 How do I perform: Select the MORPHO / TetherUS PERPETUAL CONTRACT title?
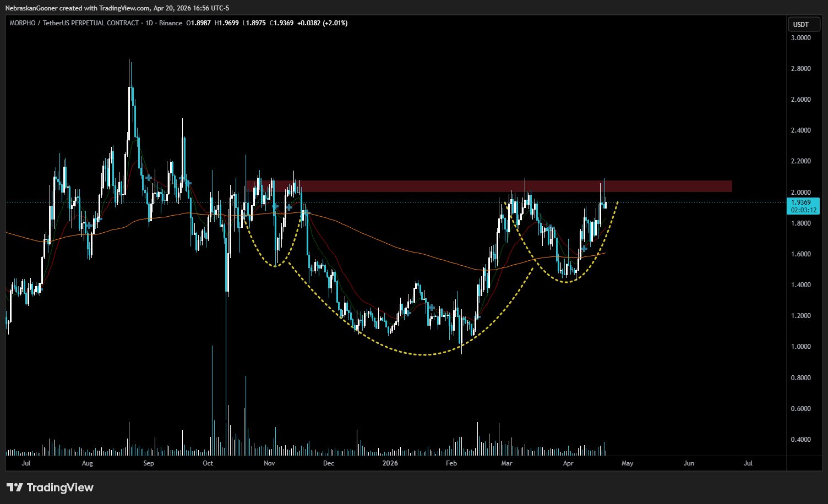point(74,23)
